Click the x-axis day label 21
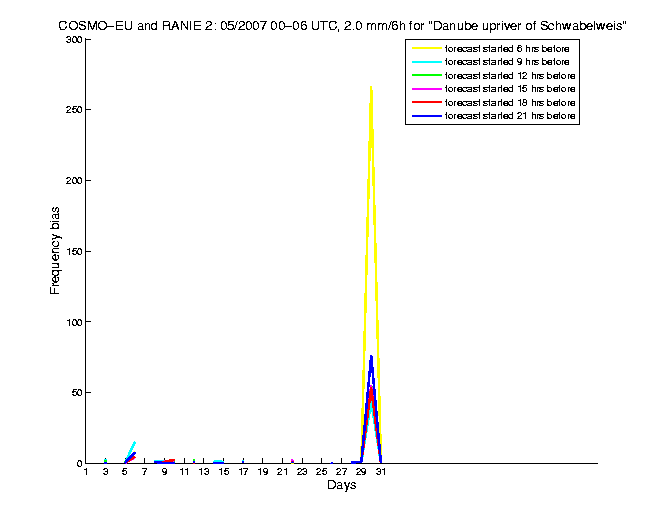Viewport: 660px width, 520px height. click(282, 472)
